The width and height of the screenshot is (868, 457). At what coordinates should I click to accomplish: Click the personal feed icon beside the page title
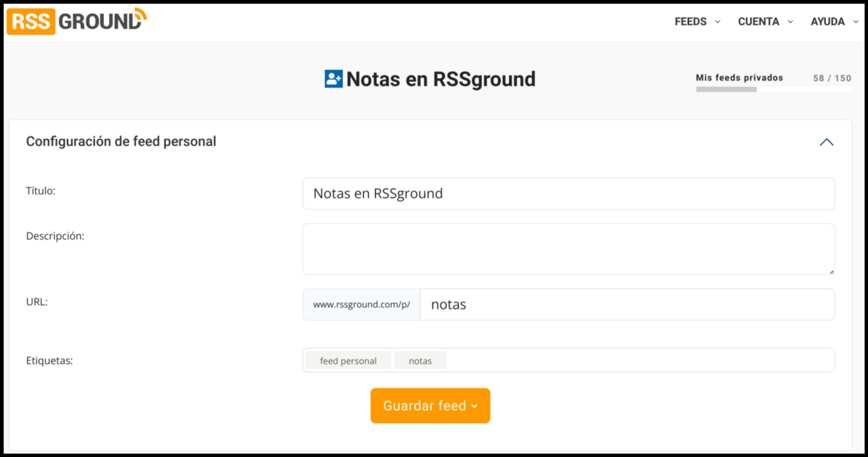[x=333, y=79]
